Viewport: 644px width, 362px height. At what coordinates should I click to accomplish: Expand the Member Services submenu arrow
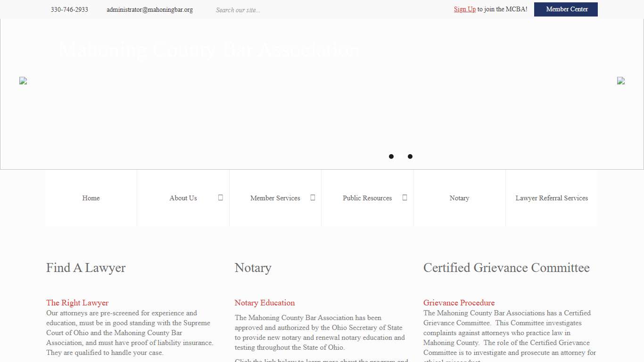[313, 197]
